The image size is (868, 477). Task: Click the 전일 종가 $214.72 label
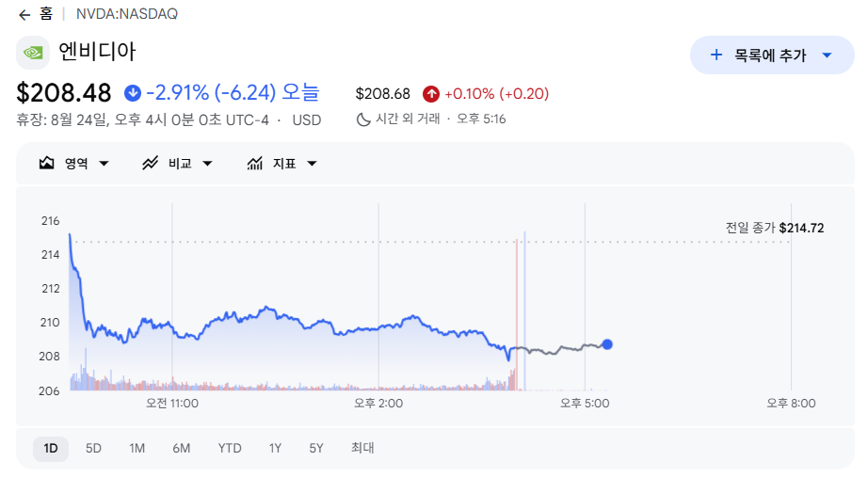(x=775, y=228)
